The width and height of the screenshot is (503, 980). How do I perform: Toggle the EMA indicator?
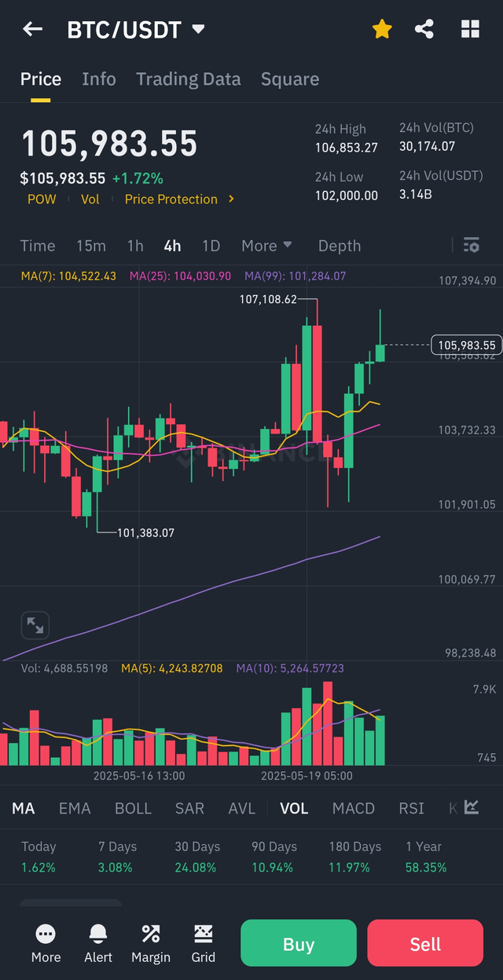[x=75, y=808]
